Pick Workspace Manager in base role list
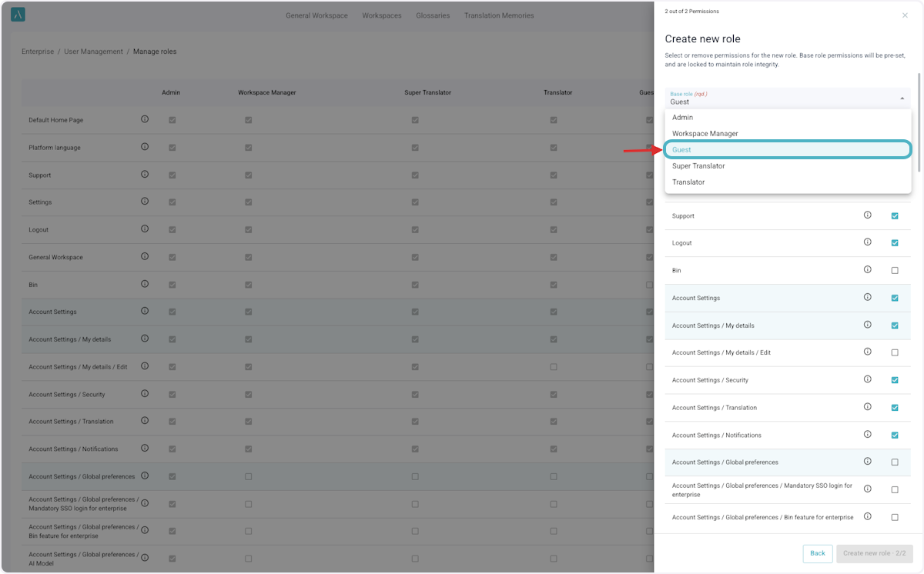This screenshot has width=924, height=574. (705, 134)
